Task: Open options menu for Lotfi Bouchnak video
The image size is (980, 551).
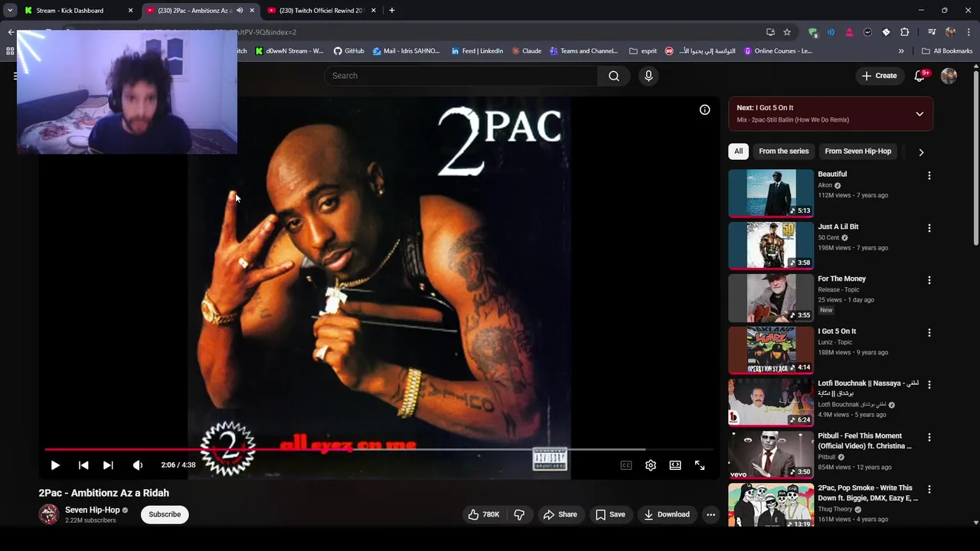Action: pyautogui.click(x=929, y=385)
